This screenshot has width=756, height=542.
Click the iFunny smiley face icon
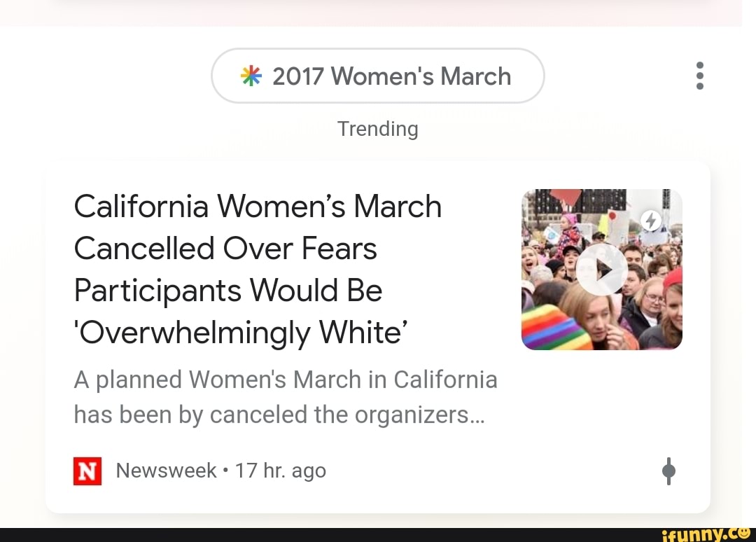click(744, 534)
